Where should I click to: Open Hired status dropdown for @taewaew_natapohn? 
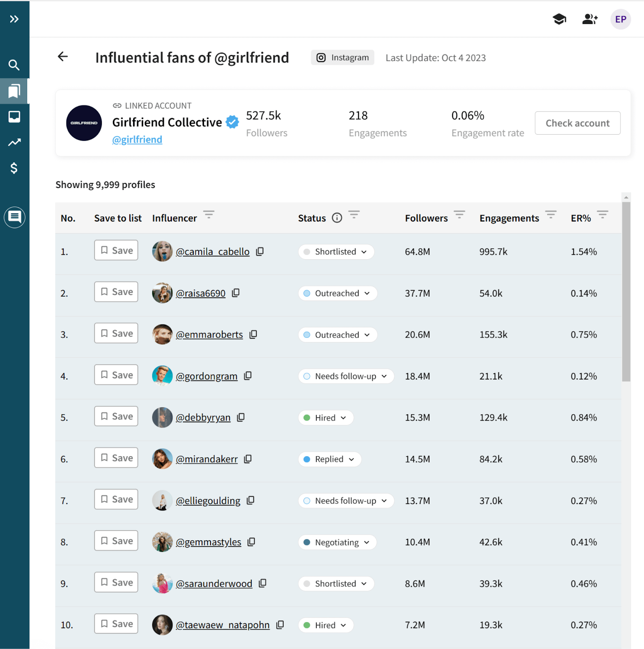click(326, 625)
